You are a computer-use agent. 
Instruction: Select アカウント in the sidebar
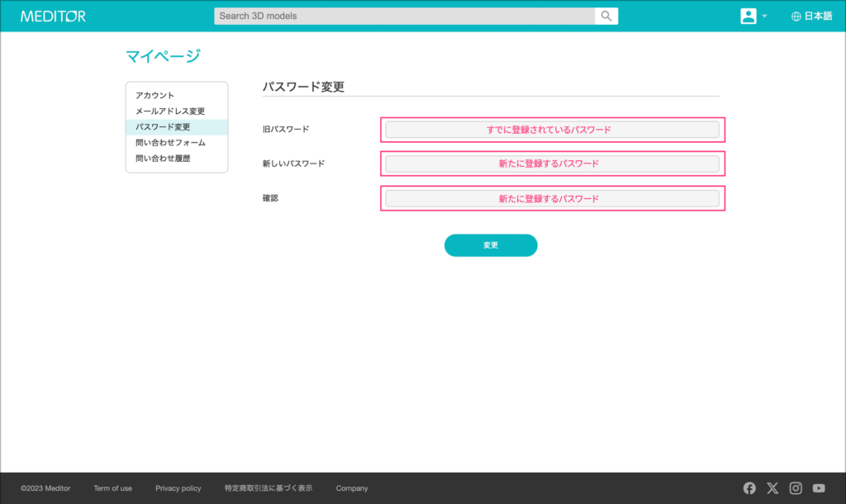click(155, 96)
